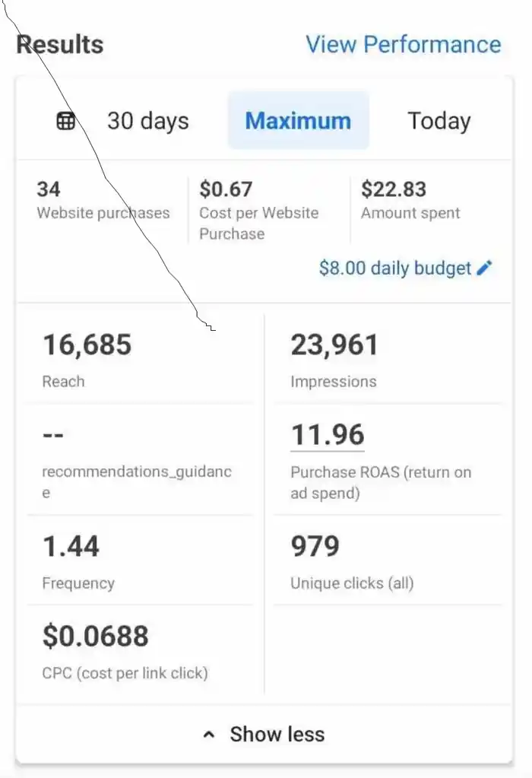Viewport: 532px width, 778px height.
Task: Open the custom date range calendar icon
Action: (x=66, y=121)
